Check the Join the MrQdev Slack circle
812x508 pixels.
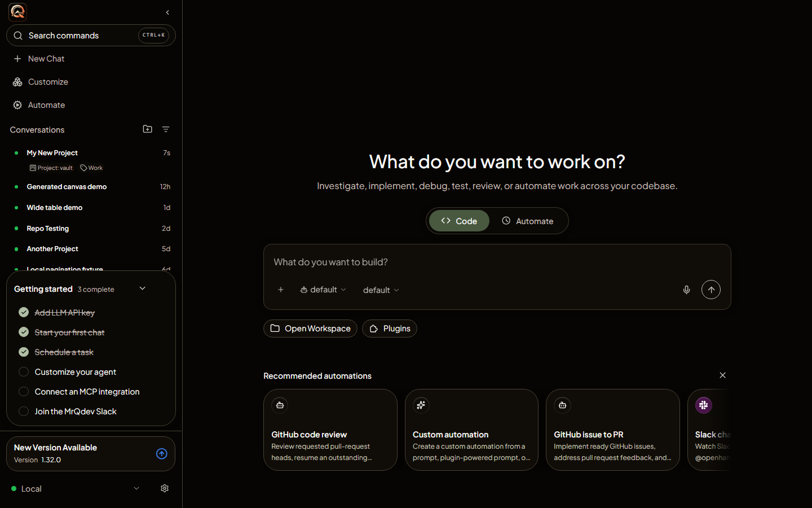point(24,411)
